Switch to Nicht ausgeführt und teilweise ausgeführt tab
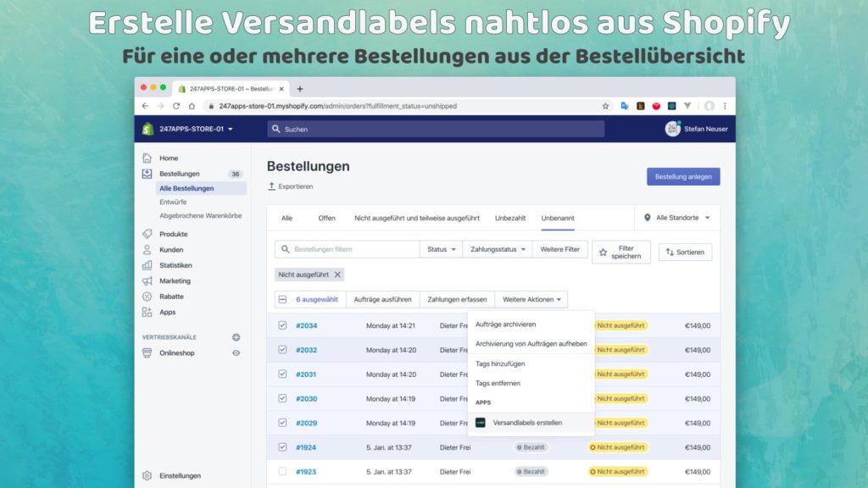 click(417, 218)
